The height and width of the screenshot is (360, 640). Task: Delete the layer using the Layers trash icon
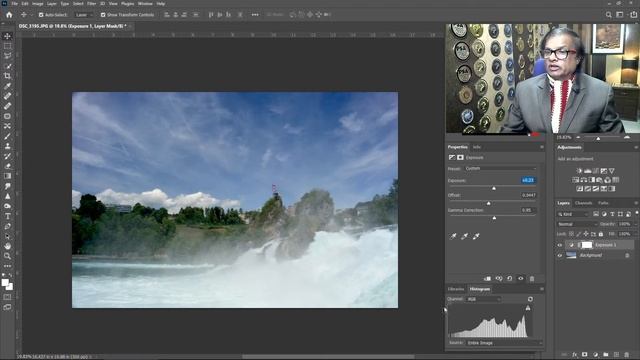(x=627, y=355)
